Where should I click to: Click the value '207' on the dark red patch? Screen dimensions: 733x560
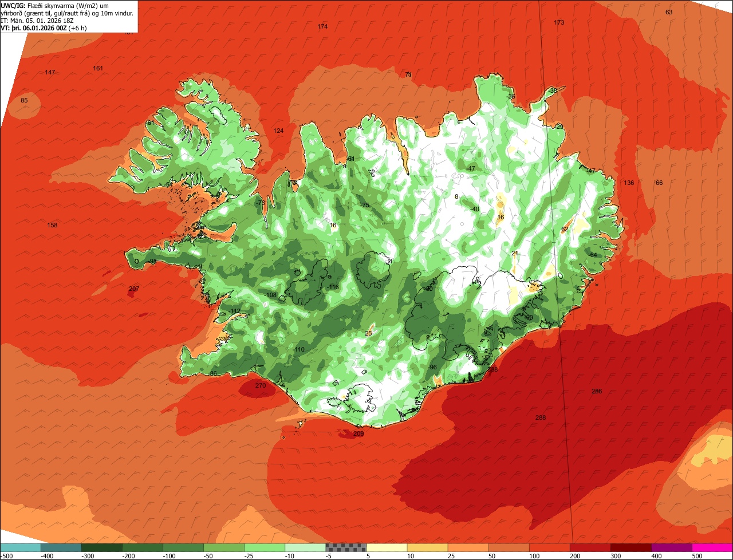(134, 289)
